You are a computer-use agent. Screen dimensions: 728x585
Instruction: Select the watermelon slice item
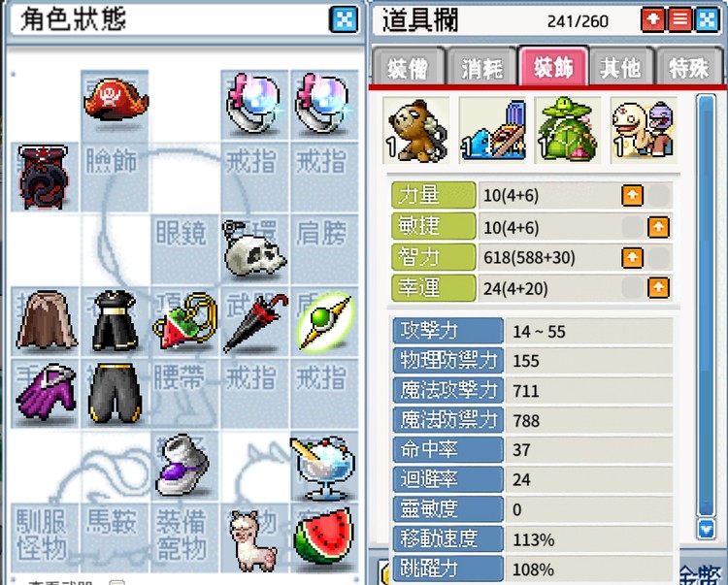click(x=323, y=535)
